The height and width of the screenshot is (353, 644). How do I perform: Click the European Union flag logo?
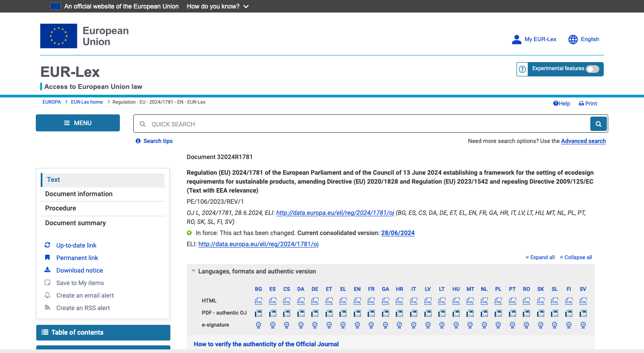coord(59,36)
